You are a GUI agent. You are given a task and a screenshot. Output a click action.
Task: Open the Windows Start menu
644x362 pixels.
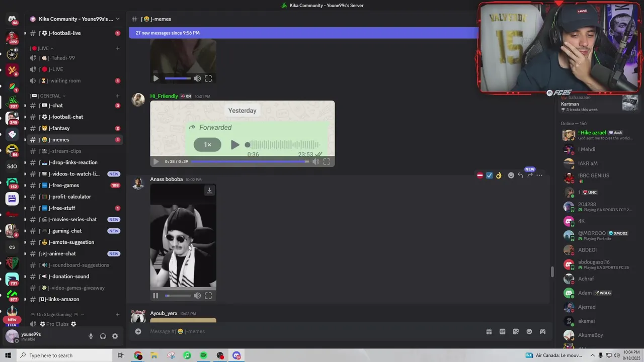pos(8,355)
